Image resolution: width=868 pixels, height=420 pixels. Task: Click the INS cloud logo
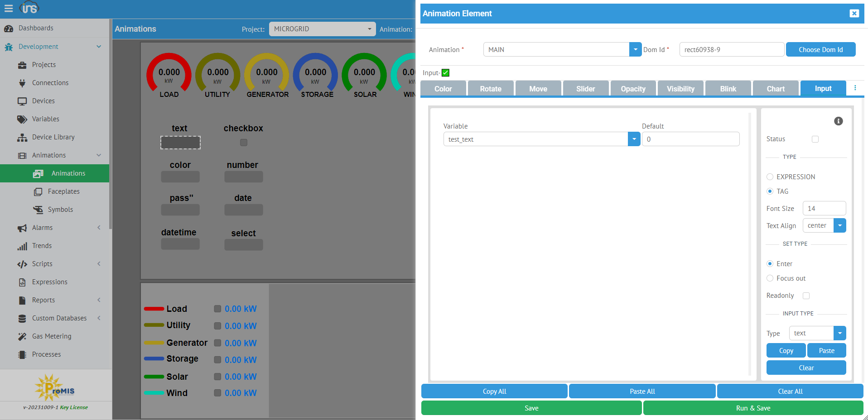(29, 8)
